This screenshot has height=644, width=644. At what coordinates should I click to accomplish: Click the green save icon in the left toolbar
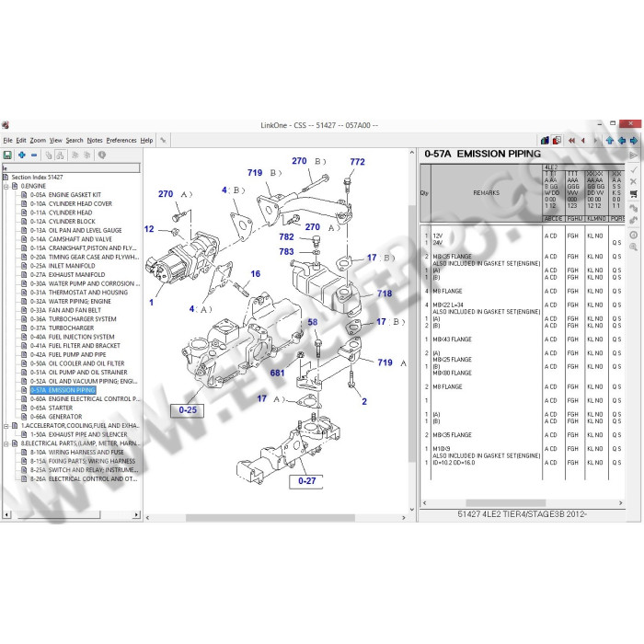7,155
